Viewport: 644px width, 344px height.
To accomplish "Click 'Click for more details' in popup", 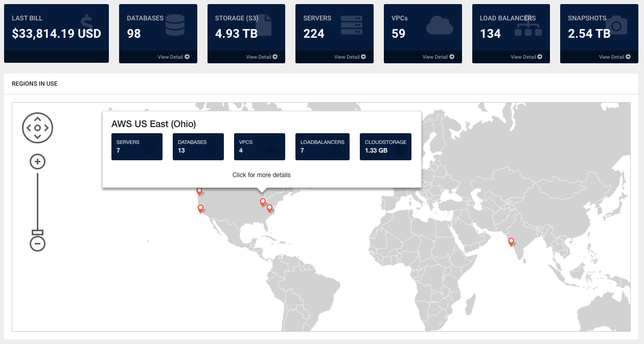I will coord(262,175).
